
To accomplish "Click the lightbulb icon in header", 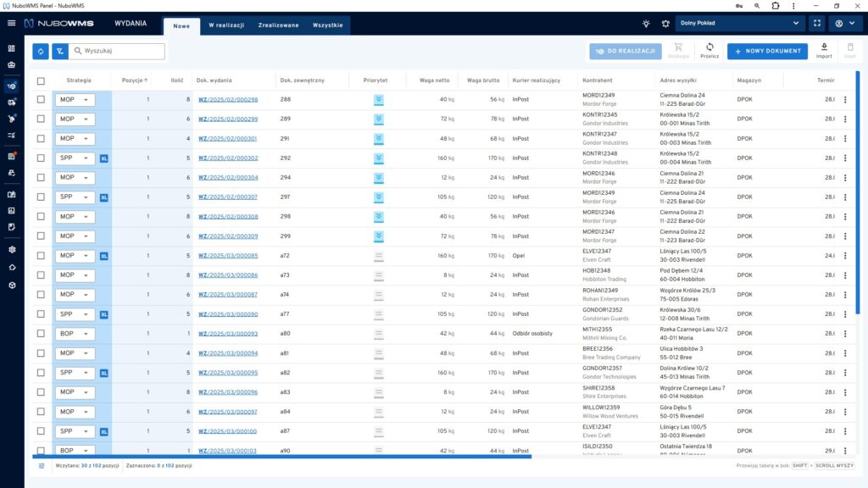I will coord(646,24).
